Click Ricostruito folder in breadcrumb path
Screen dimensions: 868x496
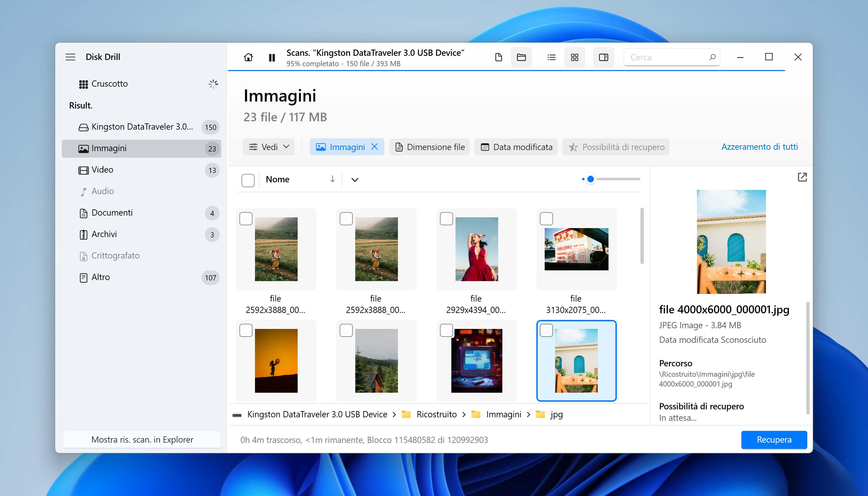coord(429,414)
